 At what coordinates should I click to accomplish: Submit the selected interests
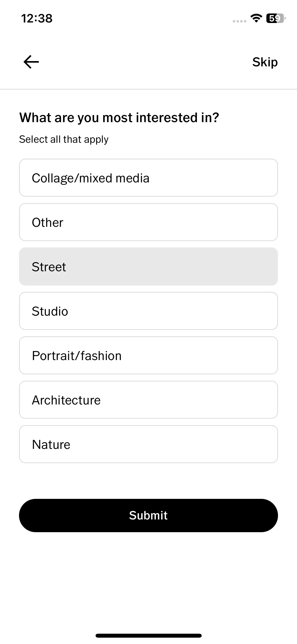pos(148,516)
